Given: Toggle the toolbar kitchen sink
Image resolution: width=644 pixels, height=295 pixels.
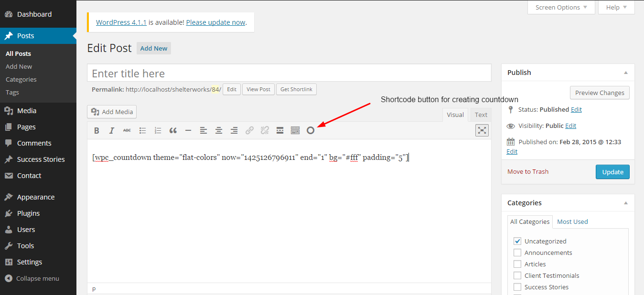Looking at the screenshot, I should (295, 130).
